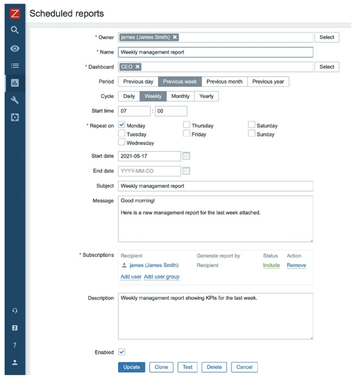The height and width of the screenshot is (380, 364).
Task: Open the Share Z icon in sidebar
Action: click(x=15, y=328)
